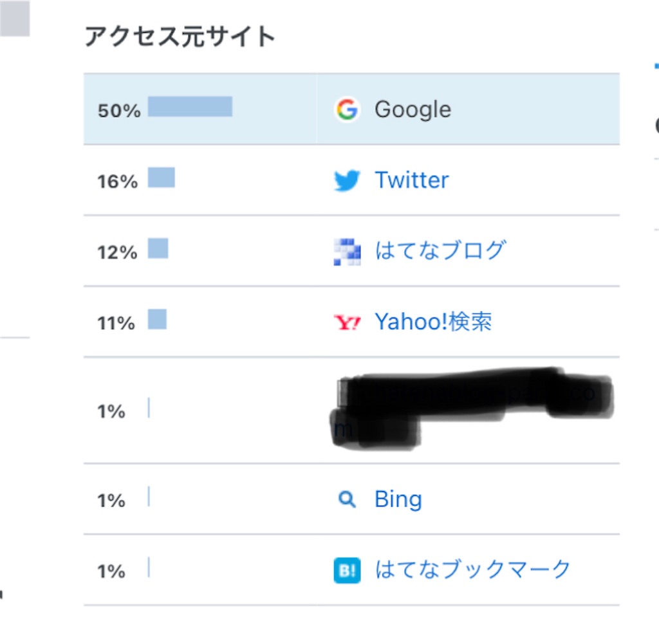The image size is (659, 644).
Task: Click the blacked-out referrer site entry
Action: coord(472,409)
